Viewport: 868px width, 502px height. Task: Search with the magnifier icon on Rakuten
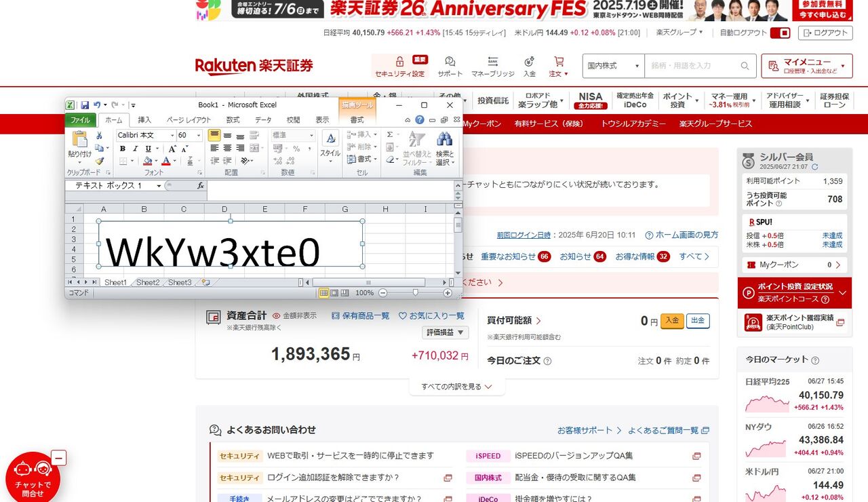click(x=745, y=66)
